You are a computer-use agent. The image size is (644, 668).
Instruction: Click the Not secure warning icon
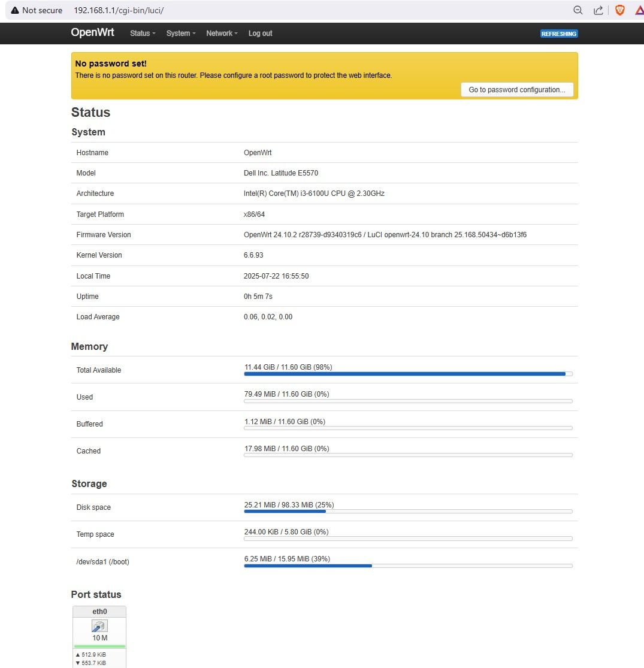(x=15, y=10)
